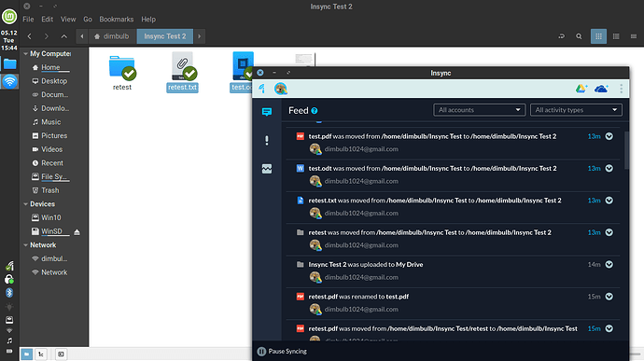Viewport: 644px width, 361px height.
Task: Click the left path bar scroll arrow
Action: pos(82,36)
